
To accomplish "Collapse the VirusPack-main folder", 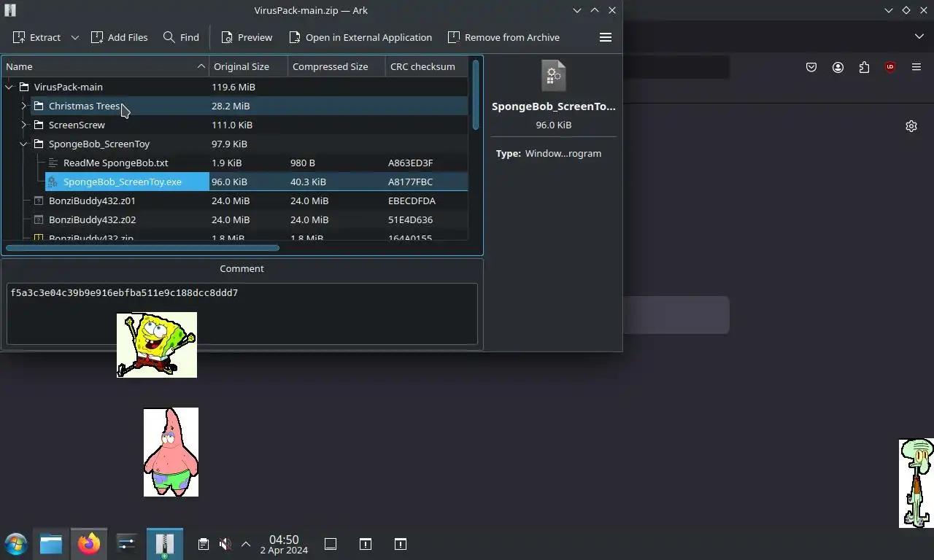I will point(9,87).
